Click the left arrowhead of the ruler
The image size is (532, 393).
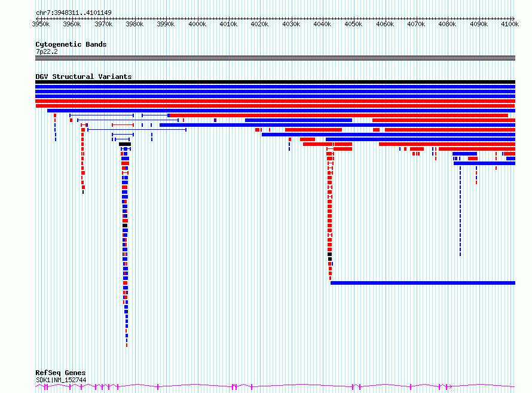[x=37, y=19]
